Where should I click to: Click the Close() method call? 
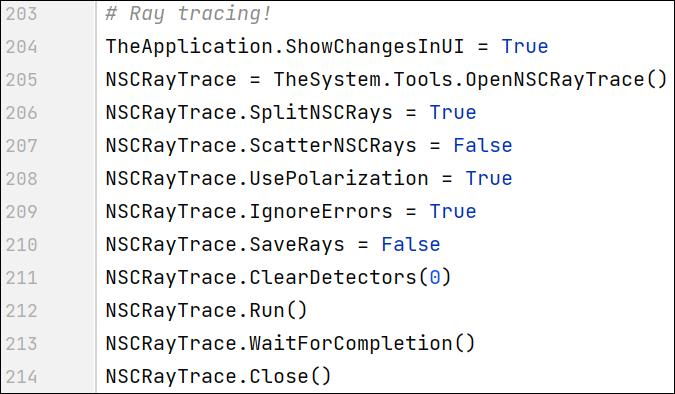[290, 377]
